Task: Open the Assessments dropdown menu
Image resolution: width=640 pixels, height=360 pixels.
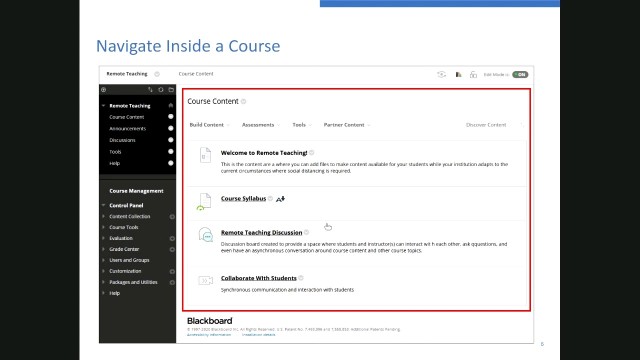Action: (261, 125)
